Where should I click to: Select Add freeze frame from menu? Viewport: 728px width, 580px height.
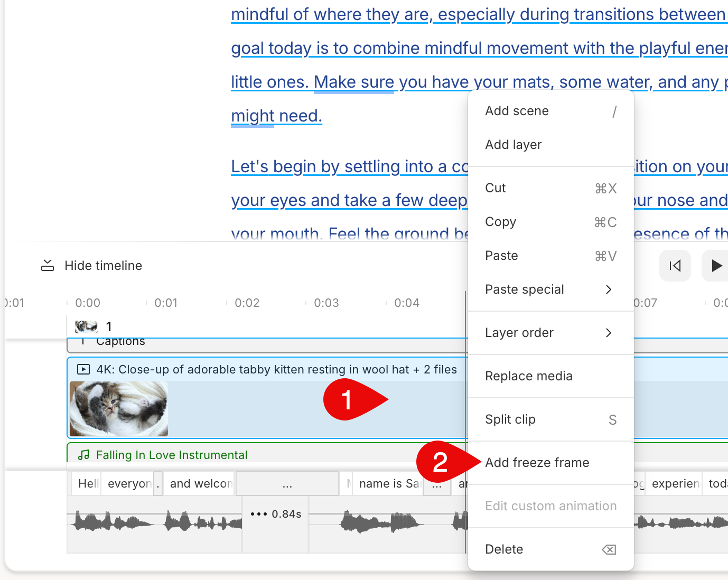pyautogui.click(x=537, y=463)
